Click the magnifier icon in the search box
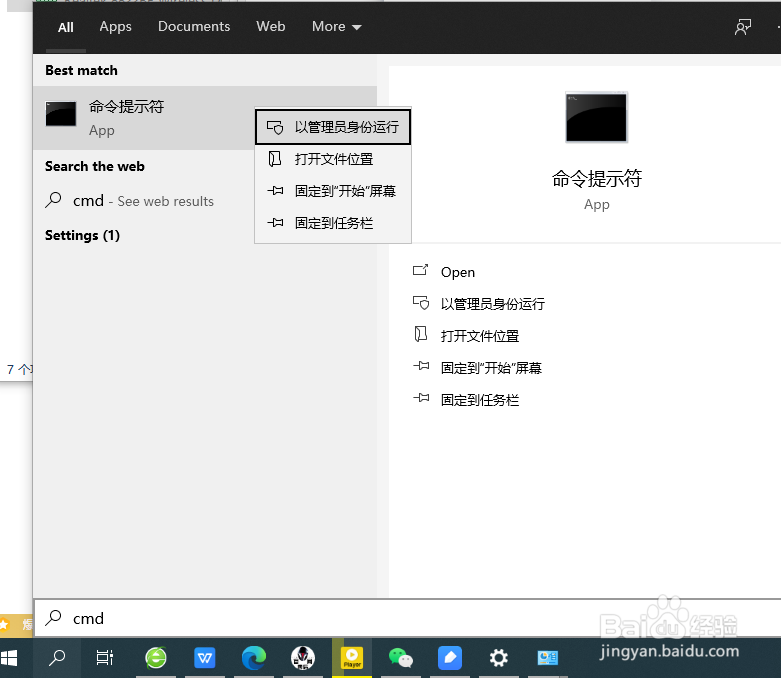Viewport: 781px width, 678px height. [x=53, y=618]
